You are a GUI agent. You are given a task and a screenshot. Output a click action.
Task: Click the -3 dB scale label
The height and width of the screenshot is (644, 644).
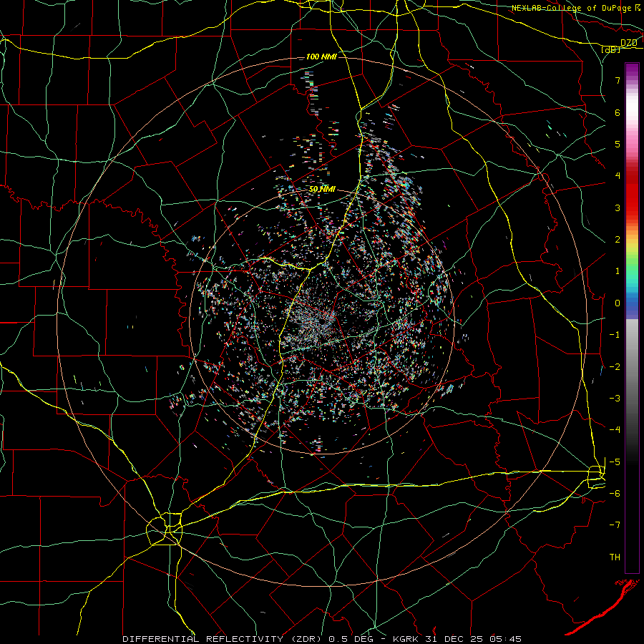[x=615, y=399]
